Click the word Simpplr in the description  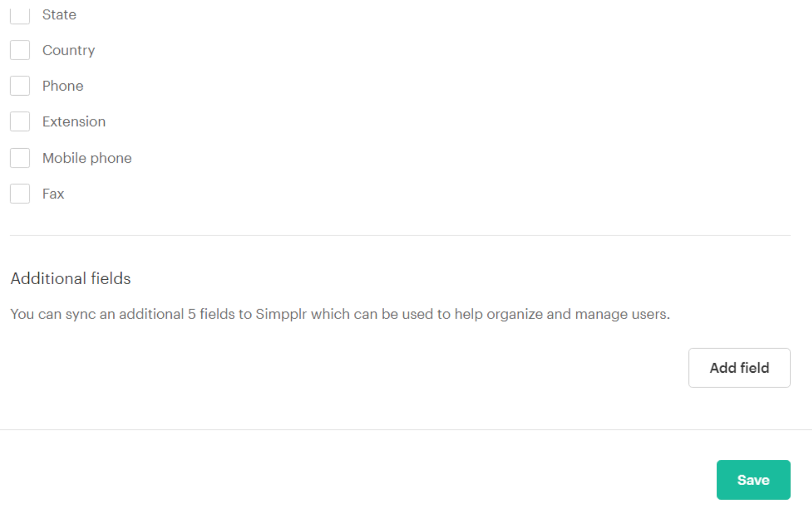coord(281,314)
